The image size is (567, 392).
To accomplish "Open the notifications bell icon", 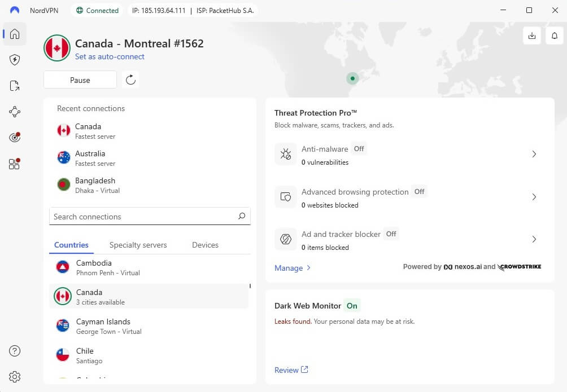I will pyautogui.click(x=554, y=36).
